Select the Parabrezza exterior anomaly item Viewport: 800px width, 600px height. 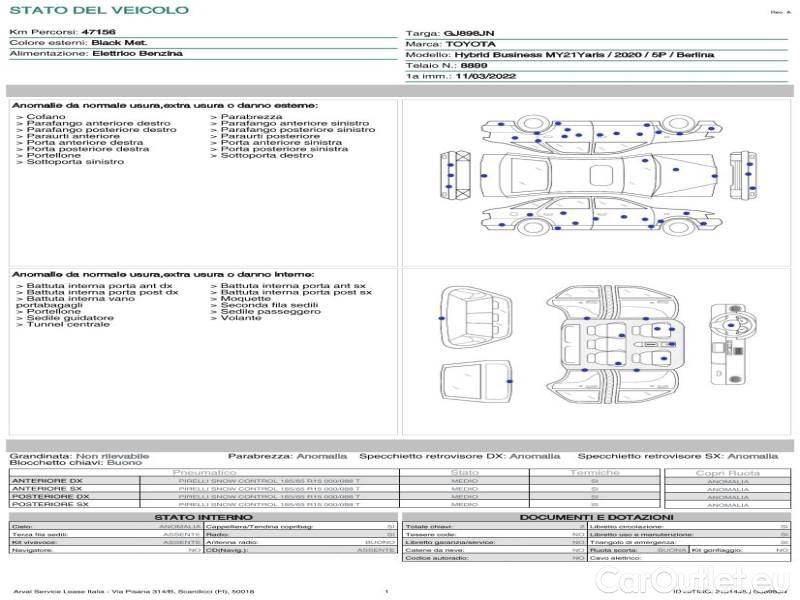(x=244, y=117)
